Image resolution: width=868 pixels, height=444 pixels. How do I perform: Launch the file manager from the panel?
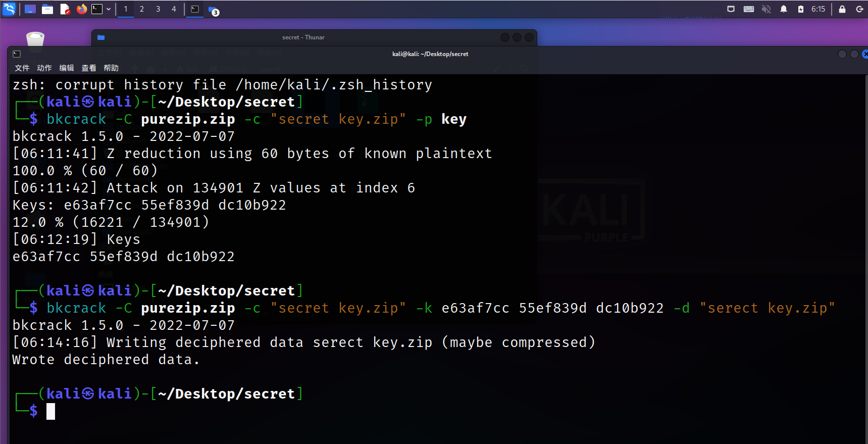47,9
